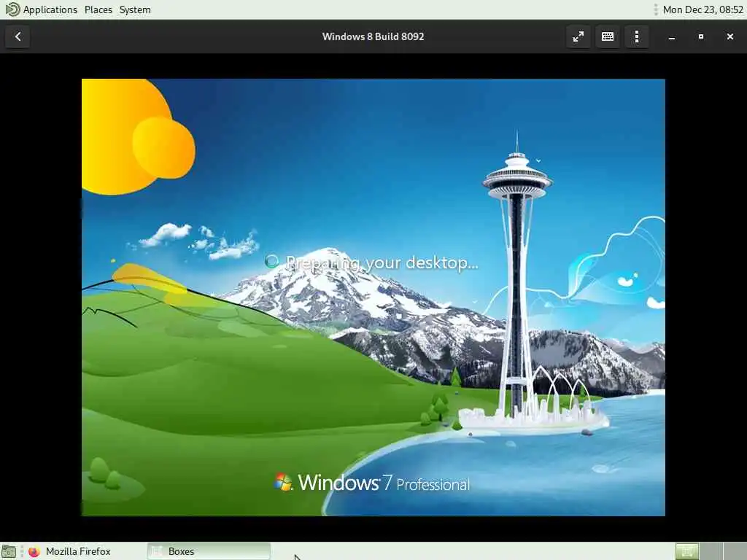The height and width of the screenshot is (560, 747).
Task: Open the System menu
Action: [135, 9]
